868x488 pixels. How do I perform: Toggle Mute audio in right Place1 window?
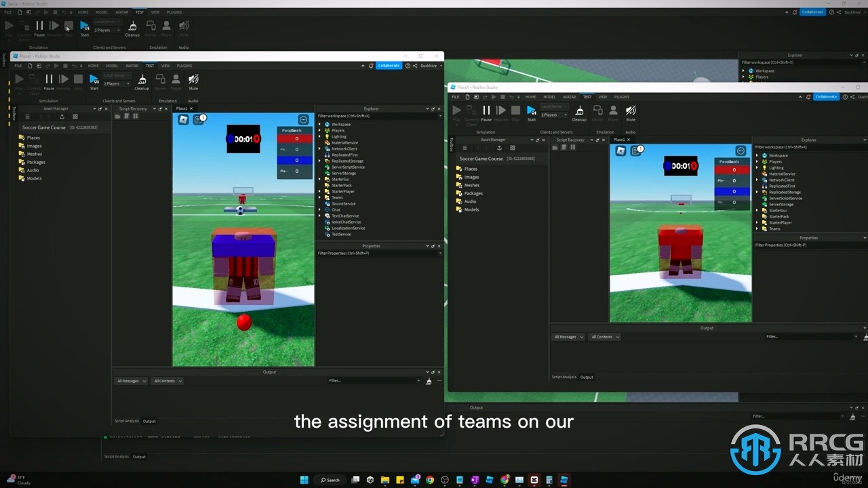click(631, 113)
